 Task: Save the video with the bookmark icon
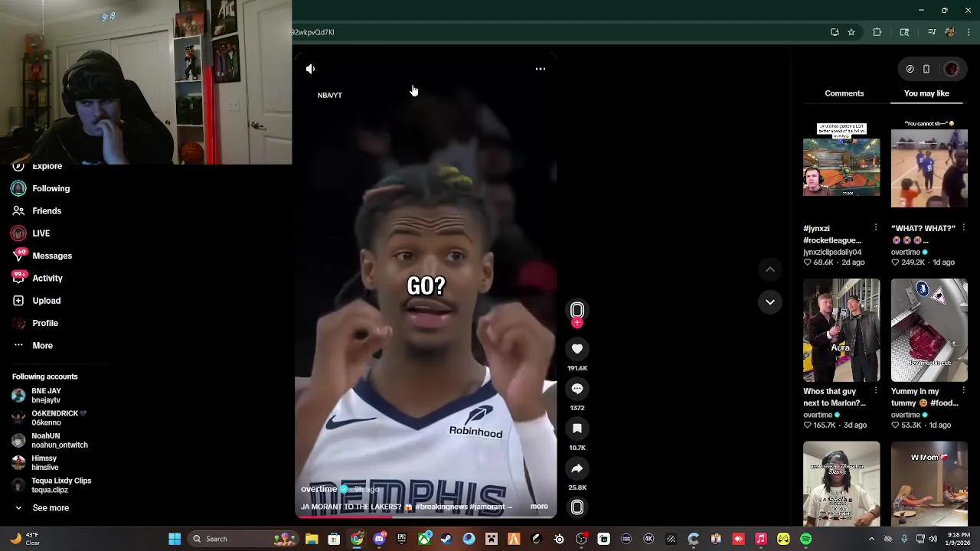pyautogui.click(x=577, y=429)
